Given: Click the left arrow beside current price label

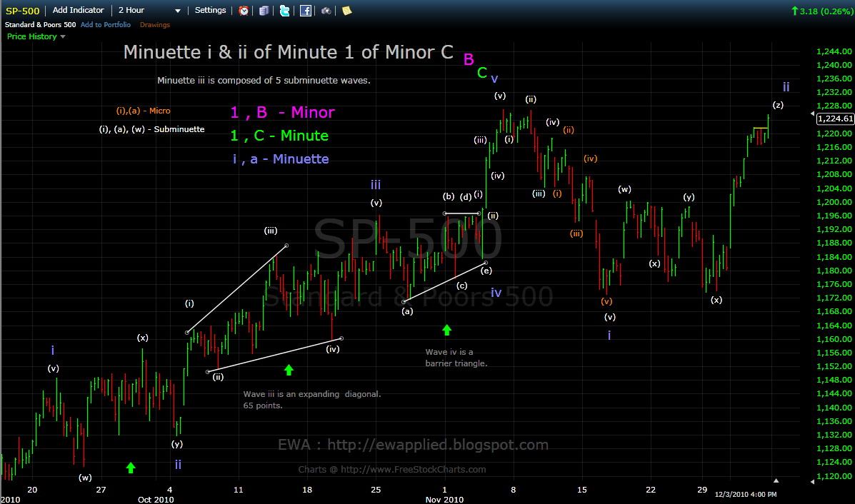Looking at the screenshot, I should [x=812, y=114].
